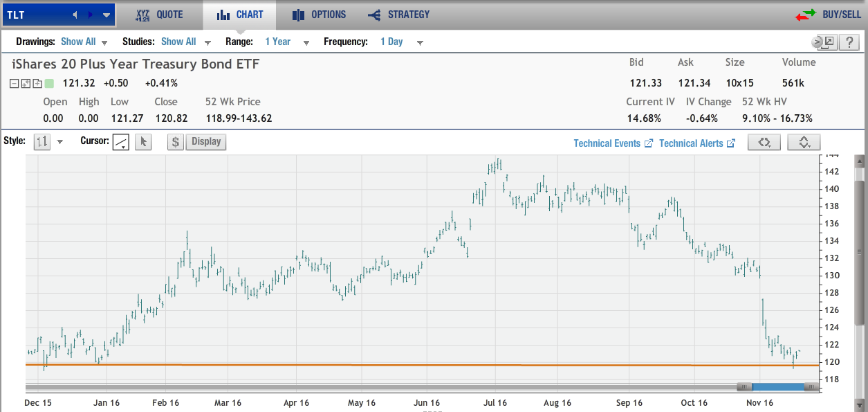This screenshot has width=868, height=412.
Task: Click the Dec 15 date label on the axis
Action: point(38,402)
